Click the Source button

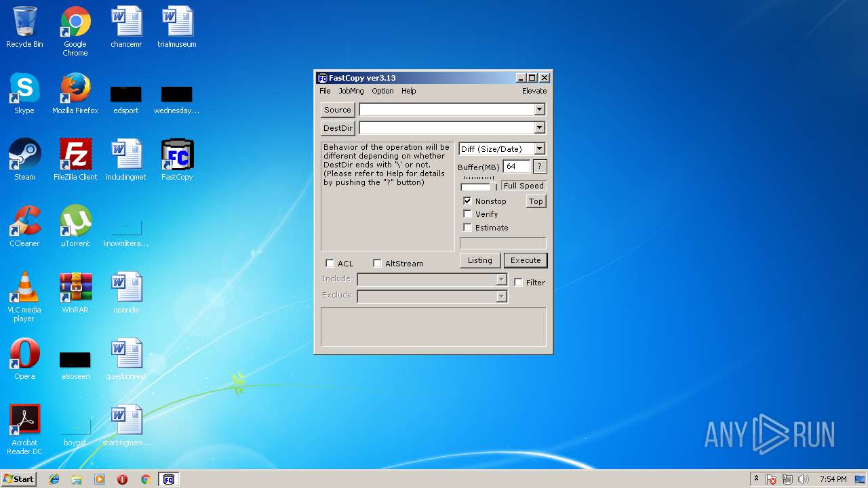(x=338, y=110)
